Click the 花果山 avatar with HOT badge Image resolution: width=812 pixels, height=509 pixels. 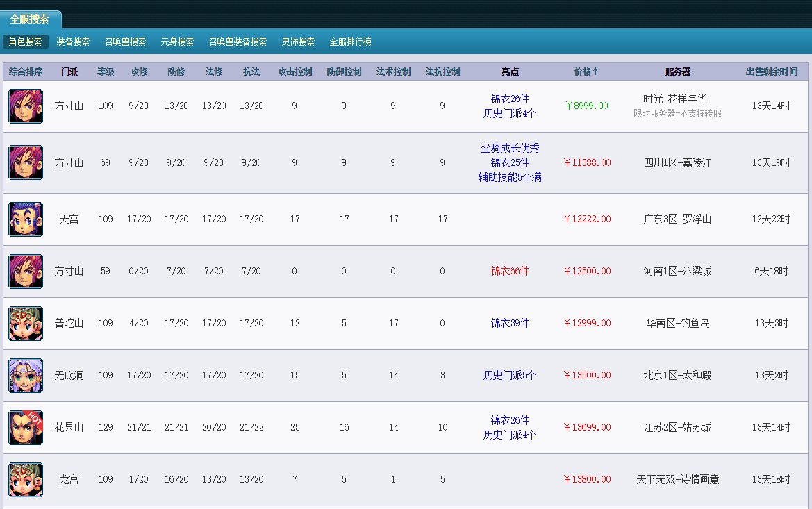click(26, 428)
